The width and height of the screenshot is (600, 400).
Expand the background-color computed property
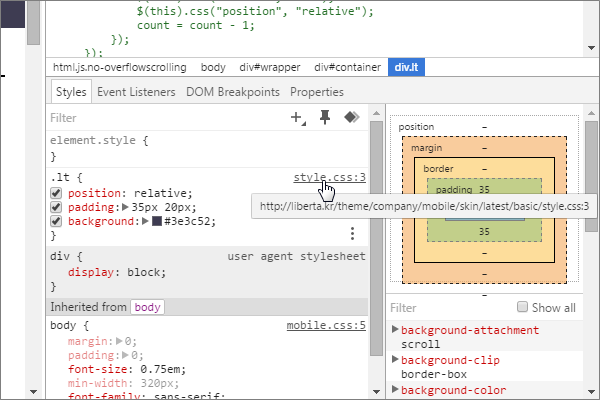point(395,389)
